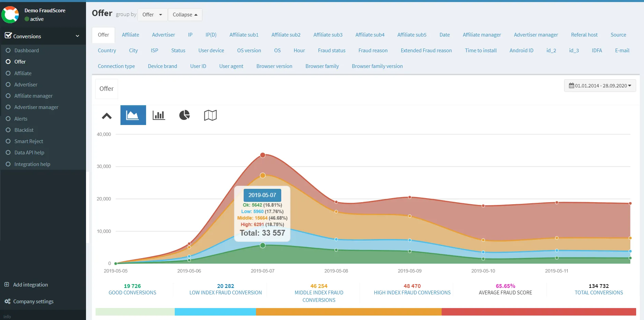644x320 pixels.
Task: Open Company settings gears icon
Action: click(7, 301)
